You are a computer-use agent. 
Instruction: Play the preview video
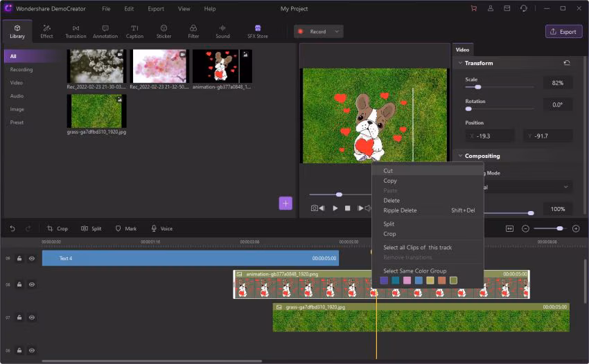(x=335, y=208)
